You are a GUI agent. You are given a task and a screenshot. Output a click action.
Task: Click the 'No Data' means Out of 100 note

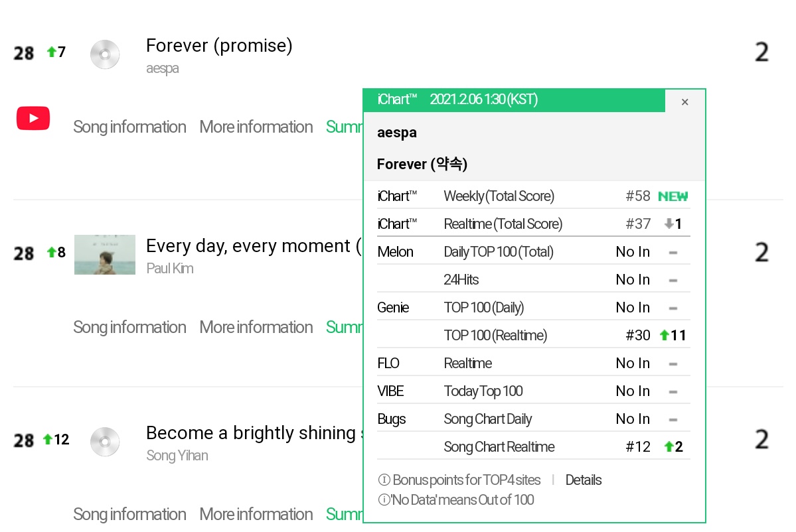tap(462, 500)
